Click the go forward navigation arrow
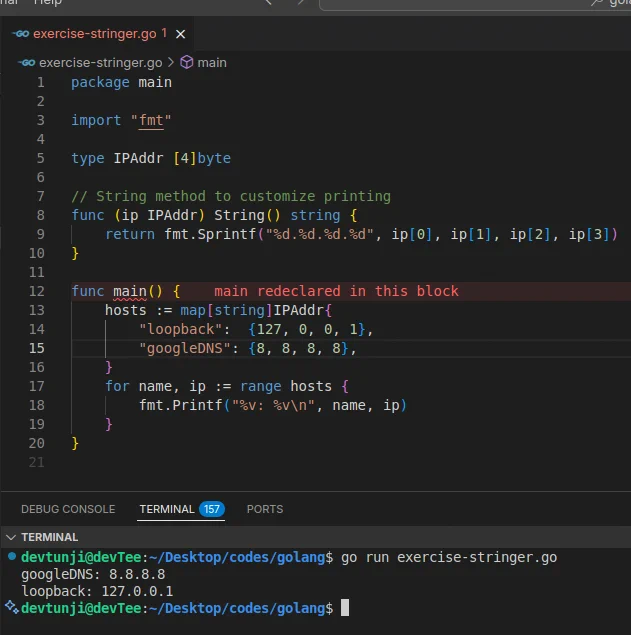 coord(299,3)
